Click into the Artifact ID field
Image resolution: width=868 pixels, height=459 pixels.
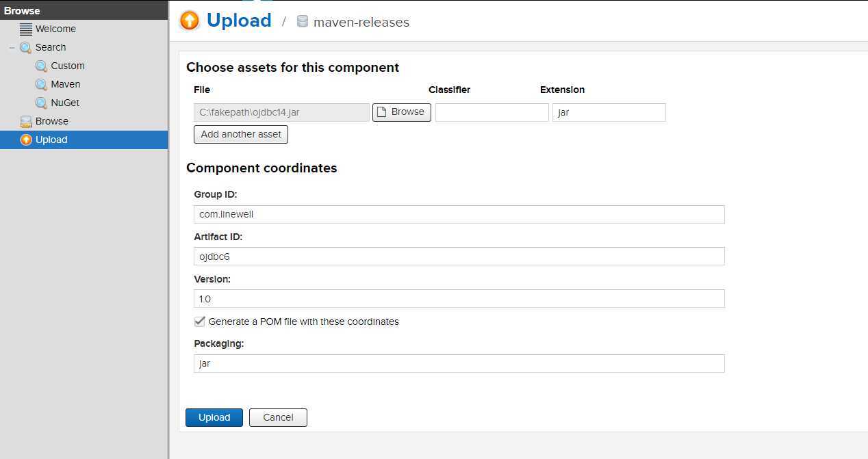[459, 257]
